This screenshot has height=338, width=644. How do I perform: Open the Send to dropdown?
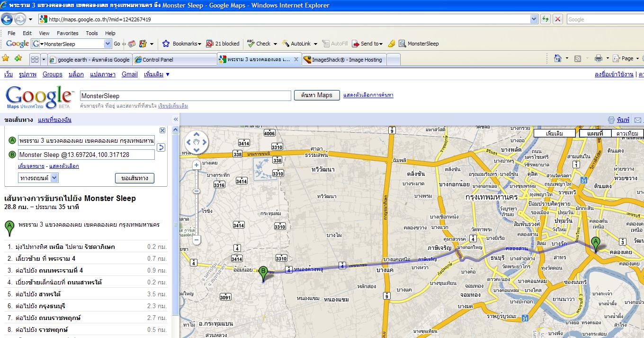click(381, 44)
